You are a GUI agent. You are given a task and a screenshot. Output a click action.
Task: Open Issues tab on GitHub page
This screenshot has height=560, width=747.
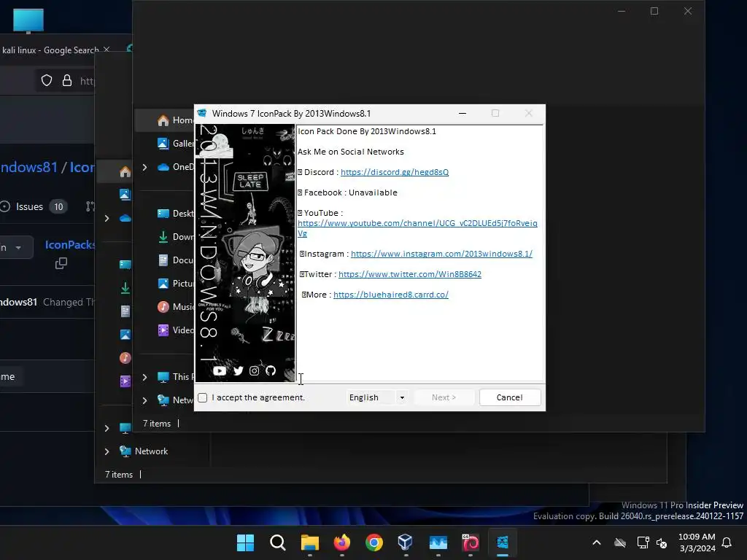pyautogui.click(x=34, y=206)
